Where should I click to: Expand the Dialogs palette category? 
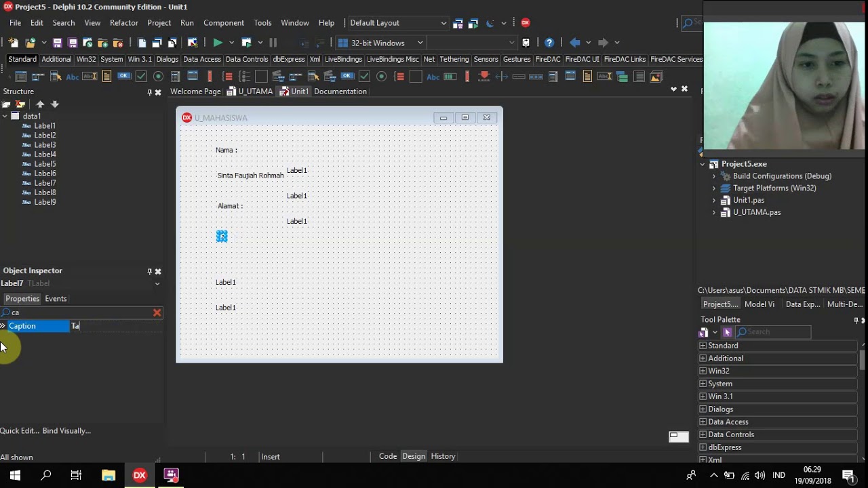[703, 409]
